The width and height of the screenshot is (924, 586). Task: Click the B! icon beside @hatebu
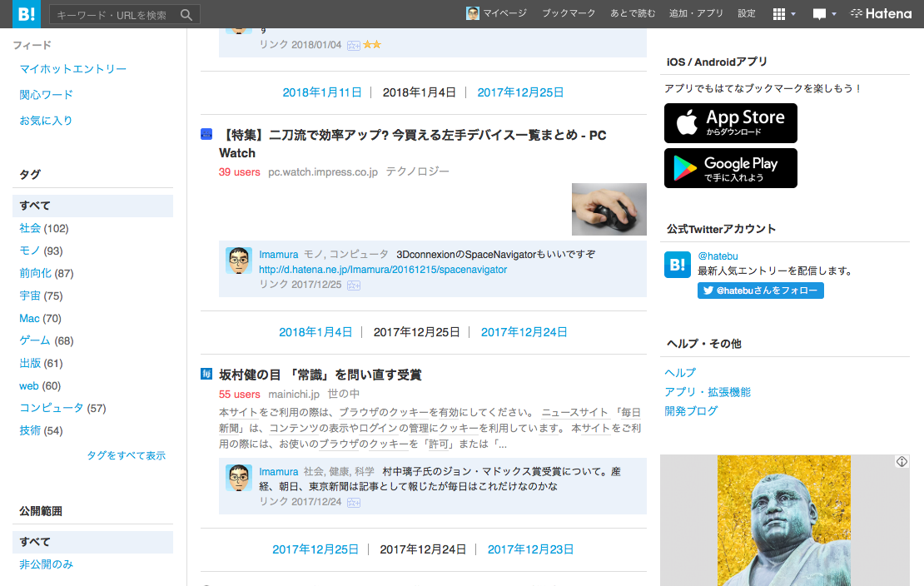click(677, 265)
